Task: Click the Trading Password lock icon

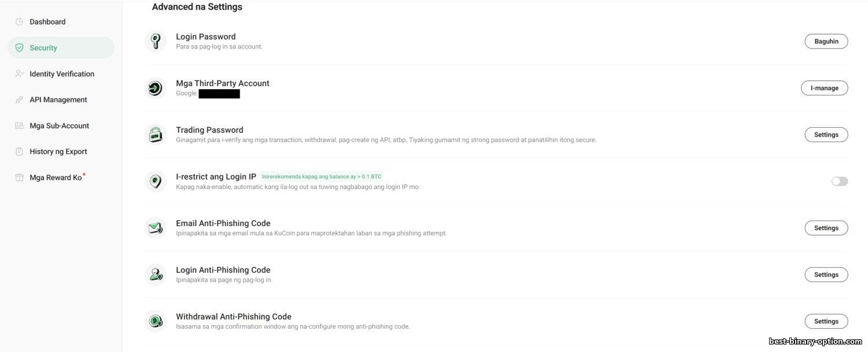Action: coord(155,135)
